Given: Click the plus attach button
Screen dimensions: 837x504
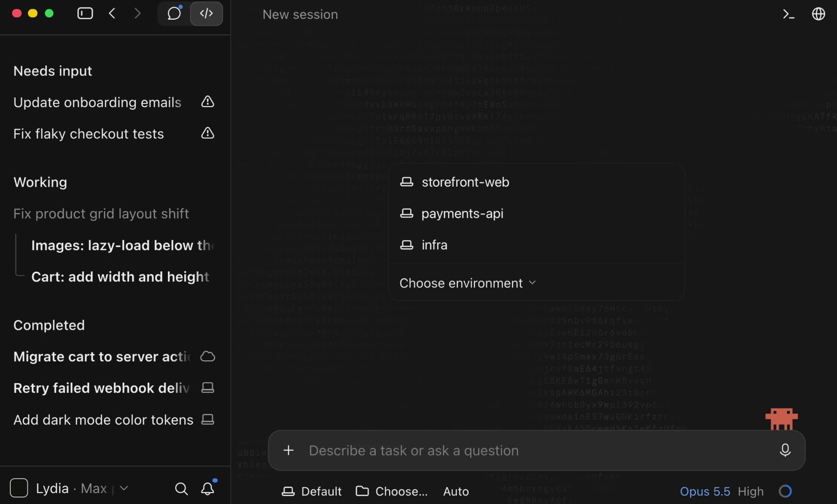Looking at the screenshot, I should pyautogui.click(x=288, y=450).
